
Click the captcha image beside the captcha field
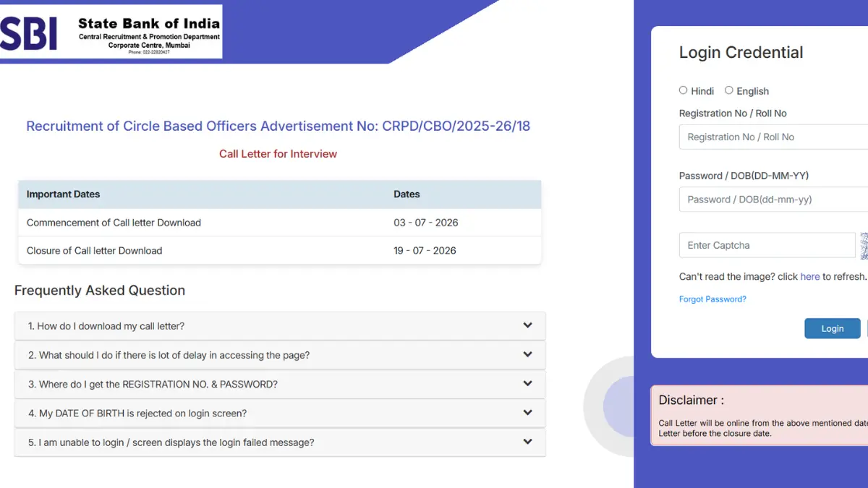pos(864,246)
